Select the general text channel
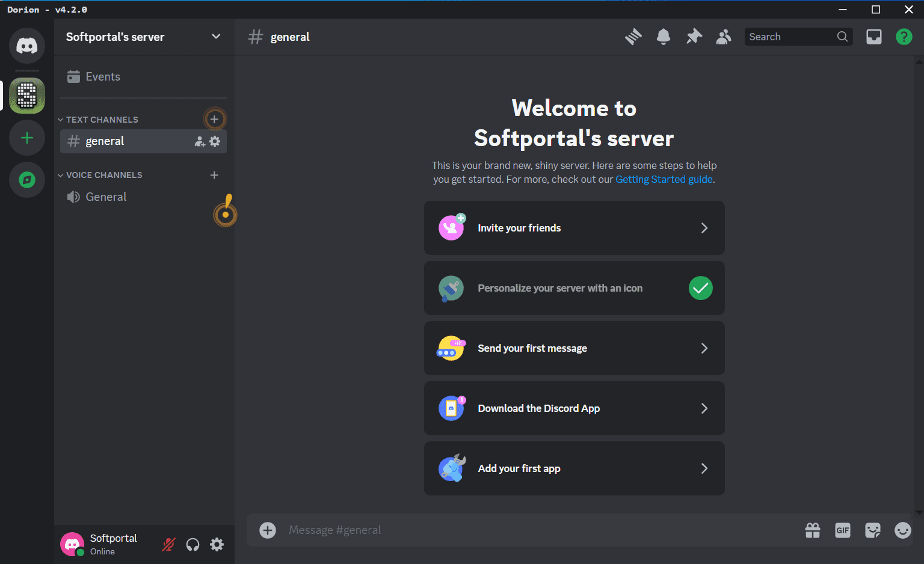 coord(143,141)
